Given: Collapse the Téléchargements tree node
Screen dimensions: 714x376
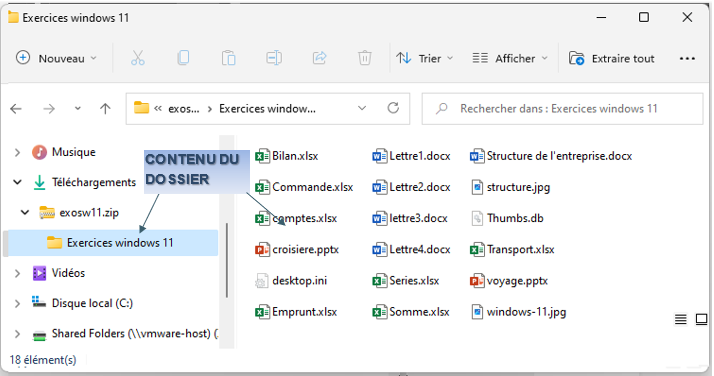Looking at the screenshot, I should pos(17,182).
